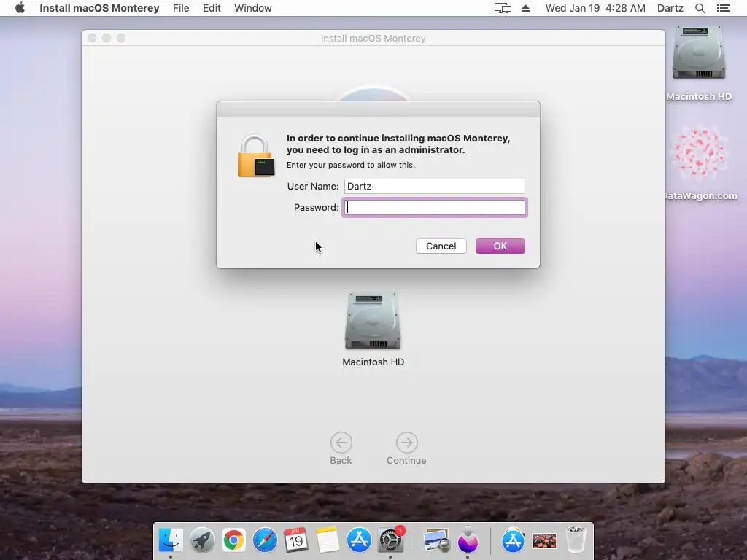Open the Install macOS Monterey menu
This screenshot has height=560, width=747.
[x=99, y=8]
